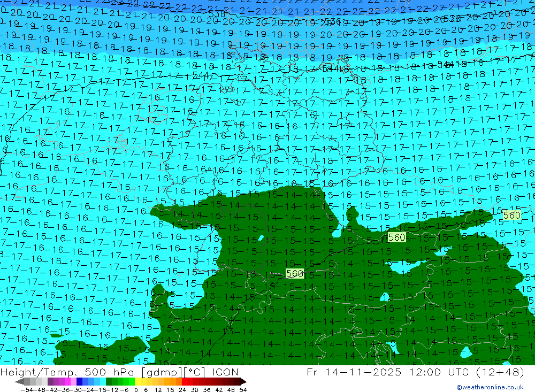Click the '560' contour label in the map's center-right
Screen dimensions: 535x392
[x=396, y=237]
